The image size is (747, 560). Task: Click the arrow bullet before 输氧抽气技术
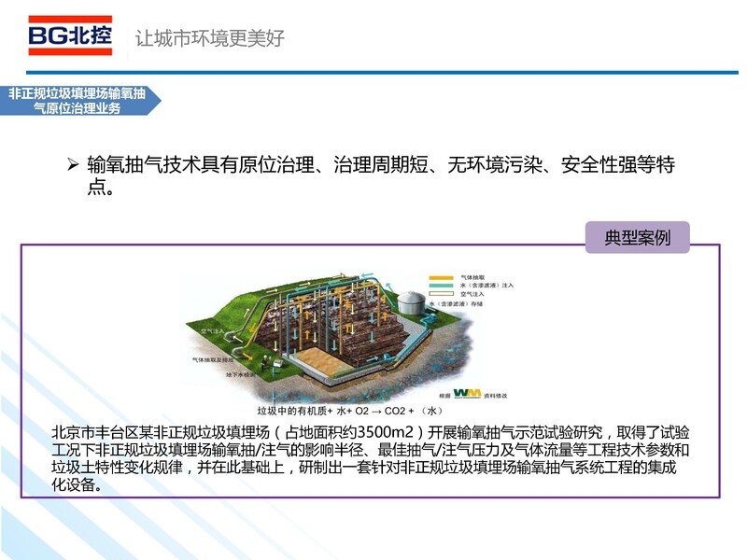pos(74,166)
